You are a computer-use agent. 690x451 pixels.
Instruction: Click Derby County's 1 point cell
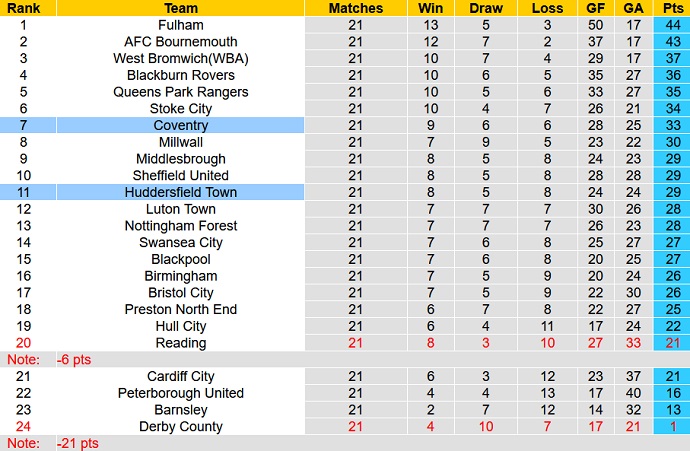pyautogui.click(x=674, y=426)
